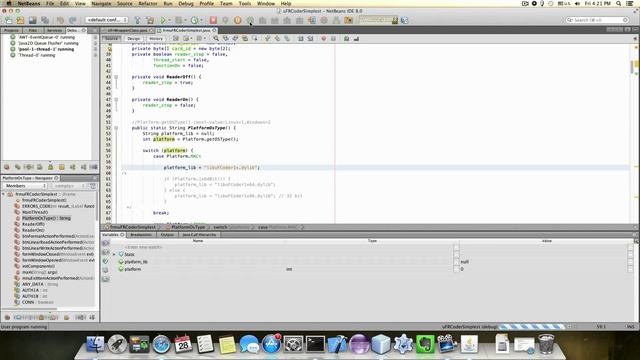Viewport: 640px width, 360px height.
Task: Open the arrow beside Profile Project
Action: point(201,20)
